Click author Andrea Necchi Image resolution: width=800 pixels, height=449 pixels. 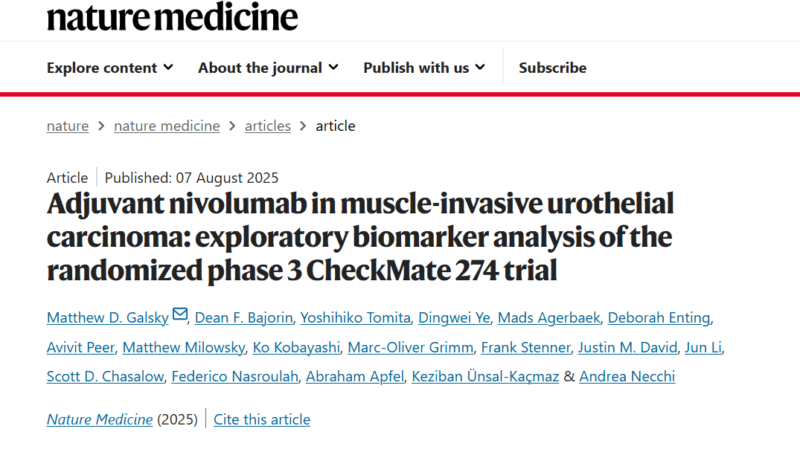coord(627,377)
